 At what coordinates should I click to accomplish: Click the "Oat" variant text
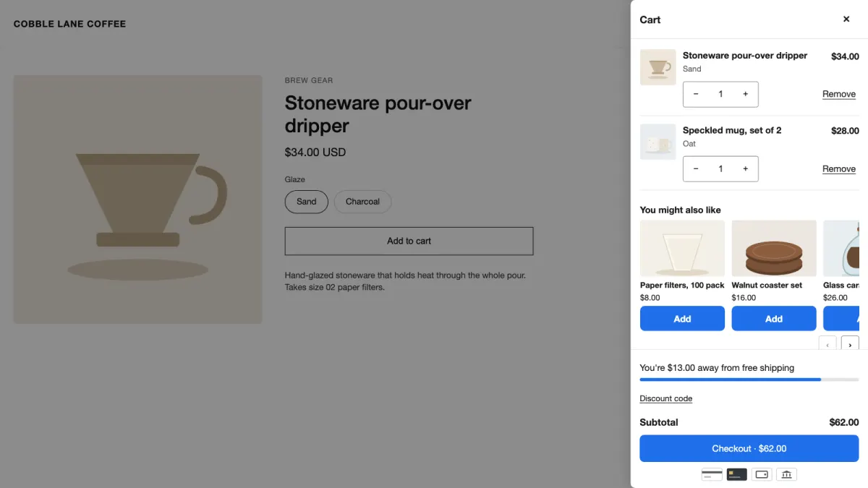click(689, 144)
